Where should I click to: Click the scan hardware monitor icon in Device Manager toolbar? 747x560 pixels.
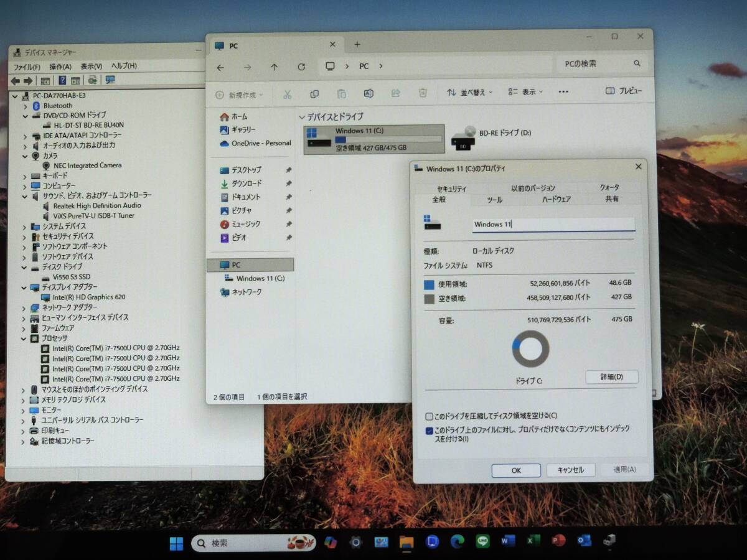tap(110, 80)
